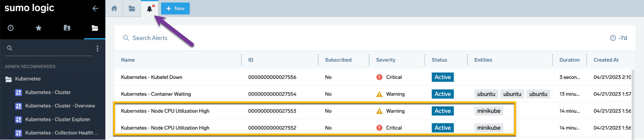
Task: Sort by the Created At column header
Action: (x=606, y=60)
